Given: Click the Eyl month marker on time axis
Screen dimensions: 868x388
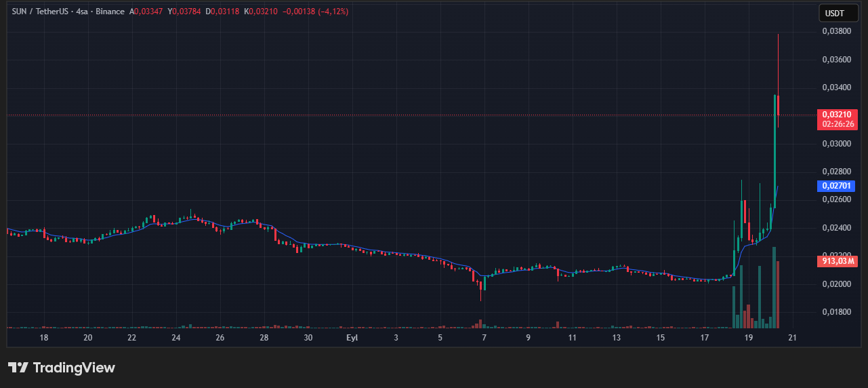Looking at the screenshot, I should [x=352, y=337].
